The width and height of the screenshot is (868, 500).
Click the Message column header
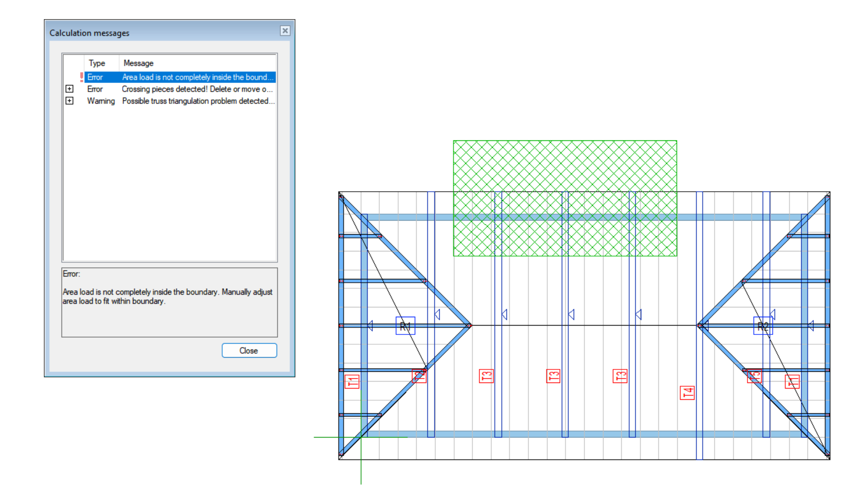tap(139, 63)
